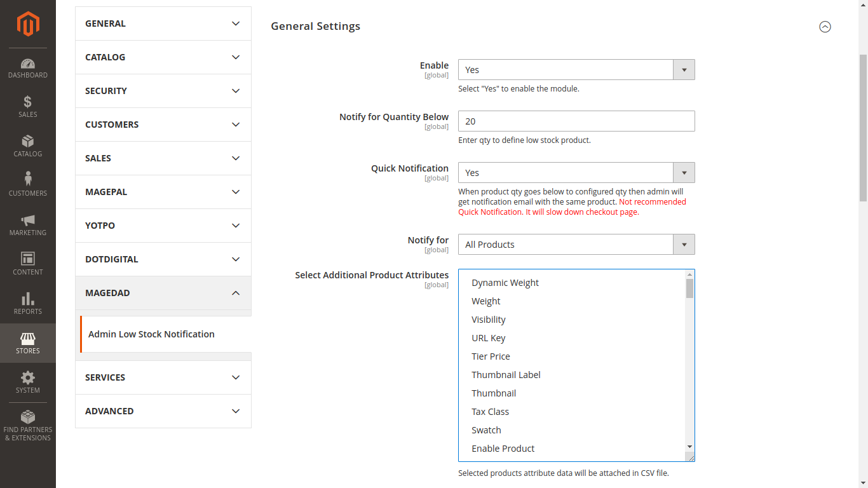
Task: Open the Quick Notification dropdown
Action: click(576, 173)
